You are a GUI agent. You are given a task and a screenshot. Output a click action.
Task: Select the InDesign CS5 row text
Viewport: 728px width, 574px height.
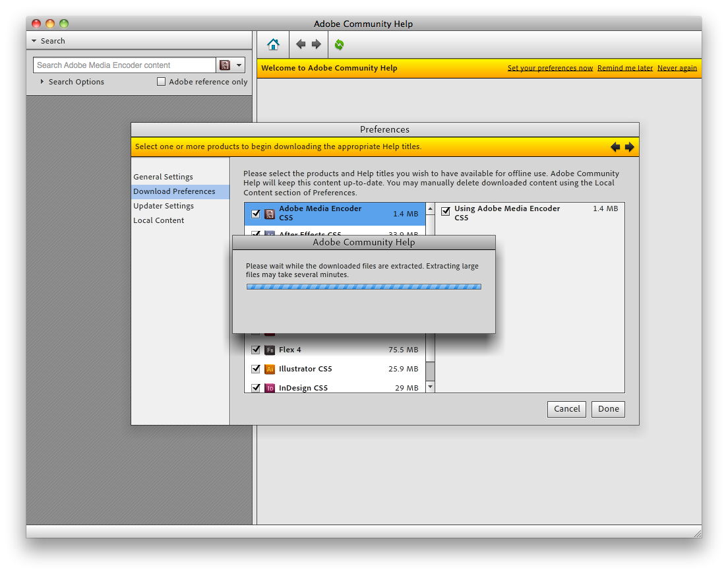click(x=303, y=388)
